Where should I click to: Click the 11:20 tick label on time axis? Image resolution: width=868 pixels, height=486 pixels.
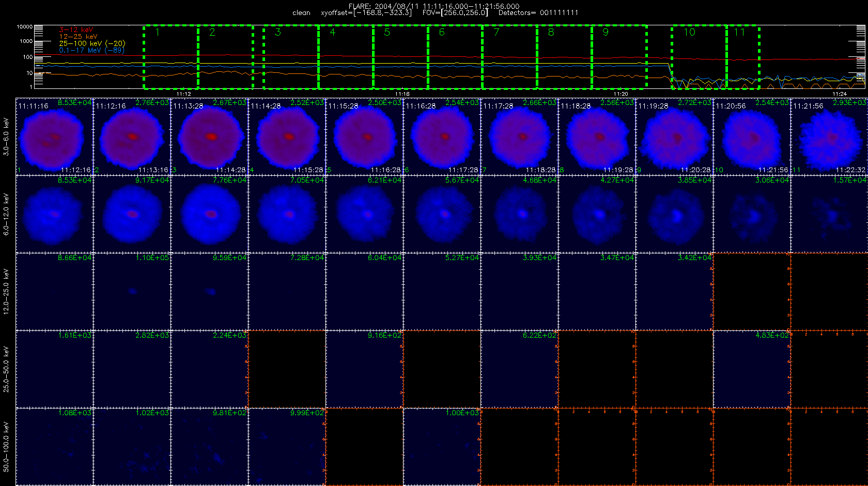click(x=621, y=94)
